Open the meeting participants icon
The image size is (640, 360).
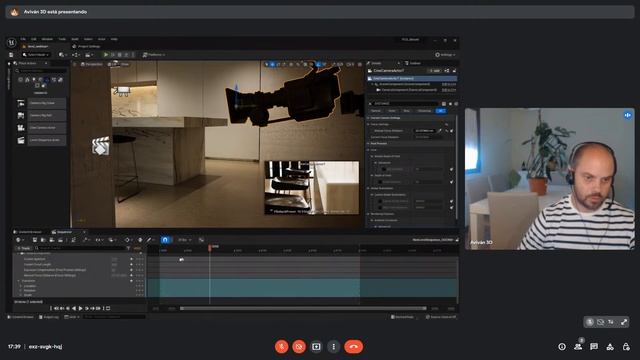tap(578, 347)
